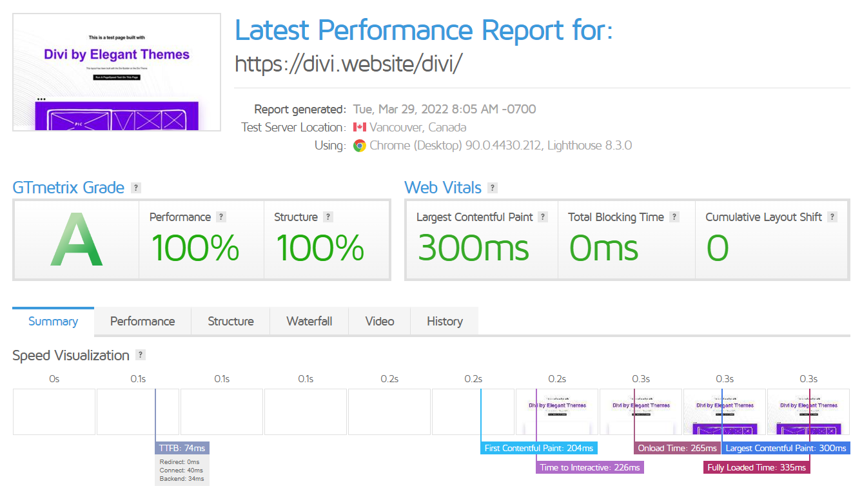Screen dimensions: 862x504
Task: Click help icon beside Total Blocking Time
Action: point(674,217)
